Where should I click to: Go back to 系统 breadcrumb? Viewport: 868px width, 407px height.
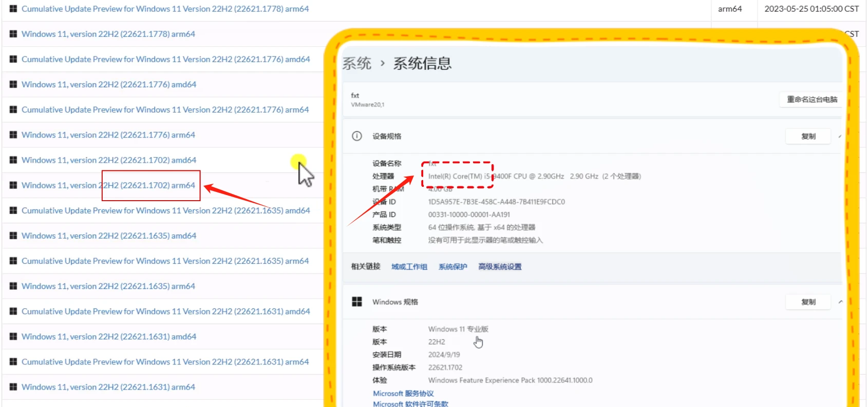pyautogui.click(x=356, y=64)
